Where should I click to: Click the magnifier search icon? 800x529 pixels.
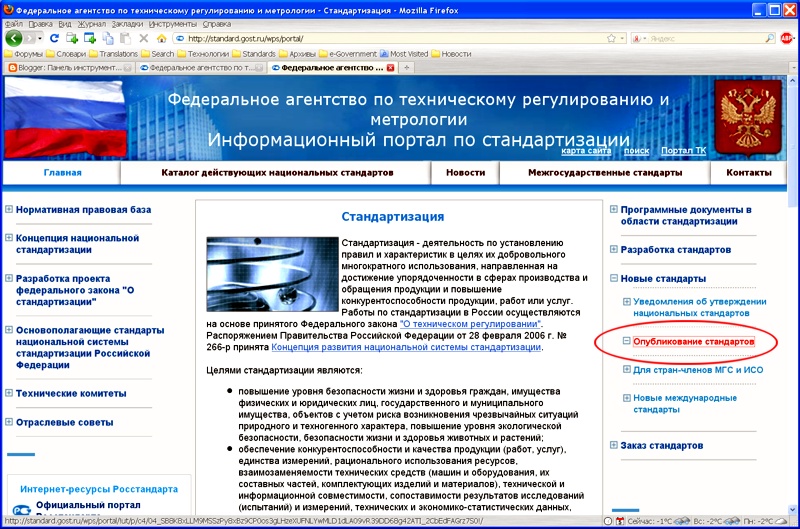coord(769,38)
